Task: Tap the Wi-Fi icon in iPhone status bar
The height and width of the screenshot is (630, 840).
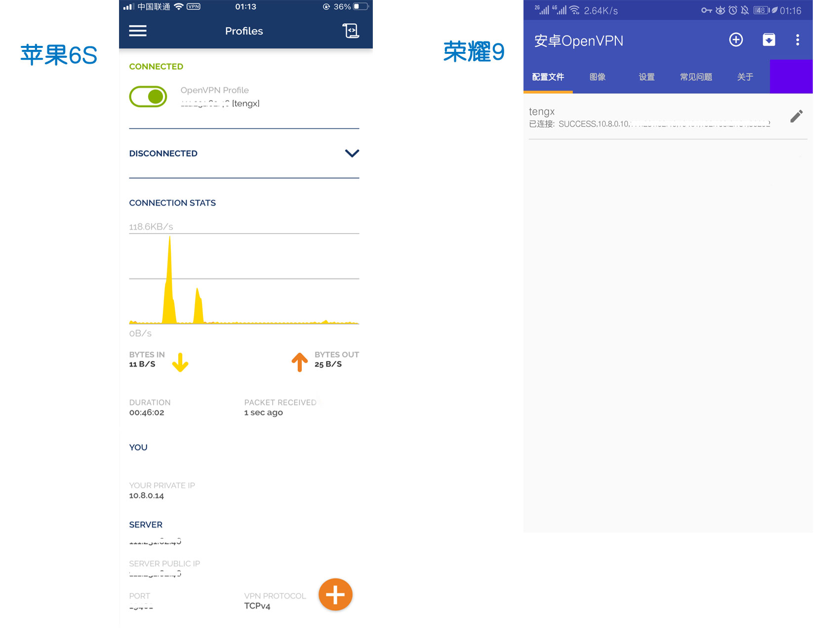Action: [x=179, y=7]
